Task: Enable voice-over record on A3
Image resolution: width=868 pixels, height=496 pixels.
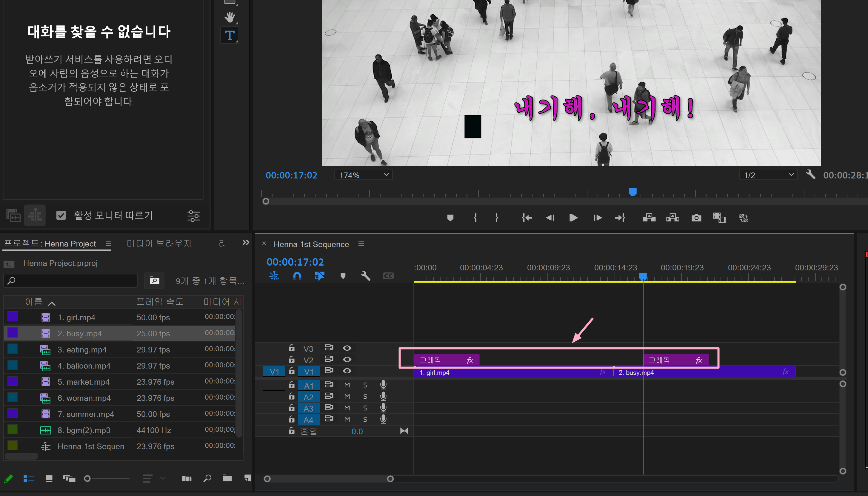Action: tap(383, 408)
